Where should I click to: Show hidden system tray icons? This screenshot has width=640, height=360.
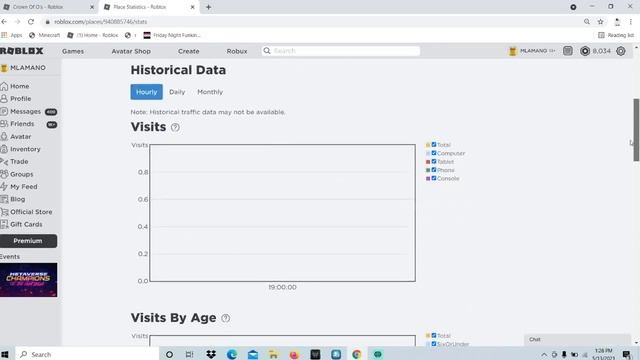pos(544,355)
